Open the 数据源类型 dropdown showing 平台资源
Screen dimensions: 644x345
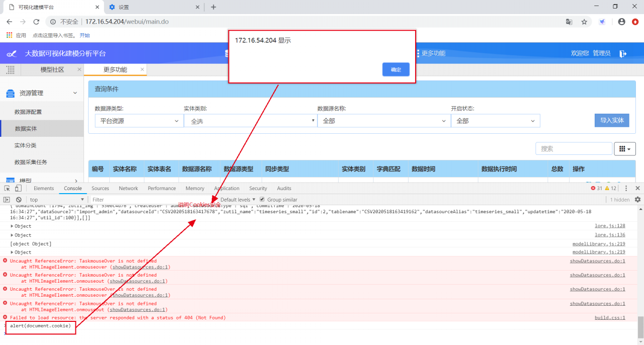[139, 121]
